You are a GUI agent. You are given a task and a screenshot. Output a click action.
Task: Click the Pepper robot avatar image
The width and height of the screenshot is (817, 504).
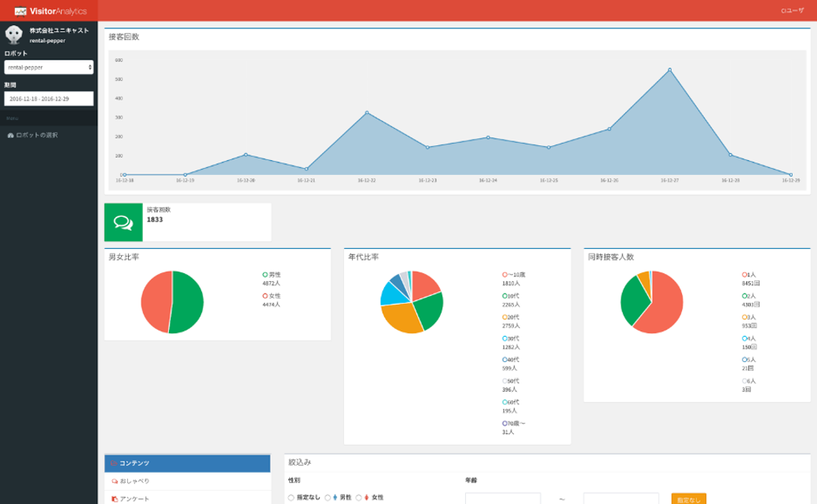pyautogui.click(x=13, y=35)
